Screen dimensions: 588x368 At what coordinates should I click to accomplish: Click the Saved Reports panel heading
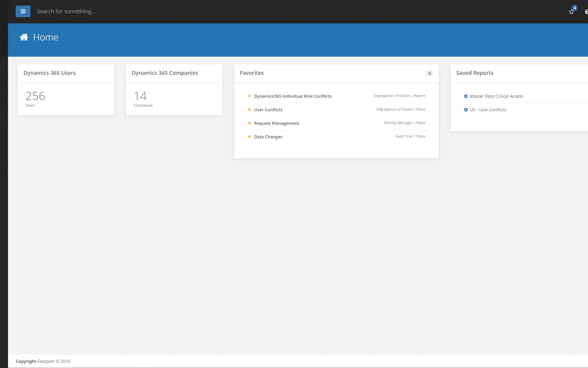click(x=474, y=73)
